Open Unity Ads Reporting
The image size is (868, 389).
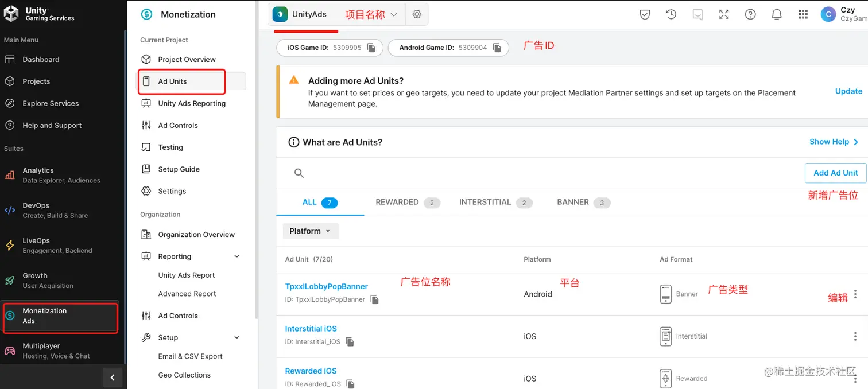[x=191, y=103]
